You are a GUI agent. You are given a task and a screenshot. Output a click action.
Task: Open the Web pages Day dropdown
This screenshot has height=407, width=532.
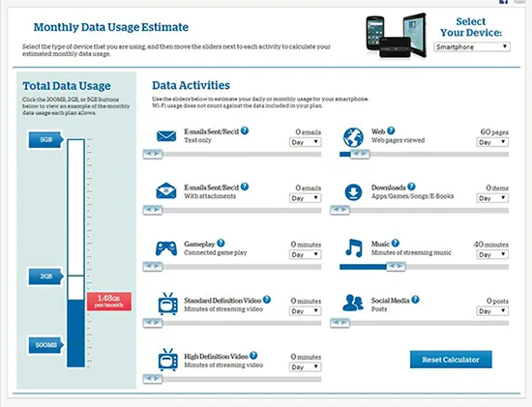(492, 142)
